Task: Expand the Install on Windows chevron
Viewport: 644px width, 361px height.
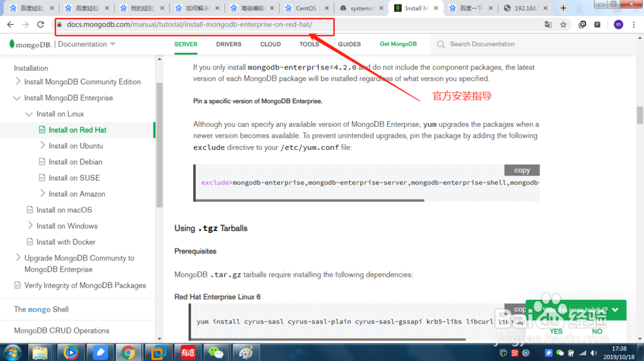Action: pos(30,225)
